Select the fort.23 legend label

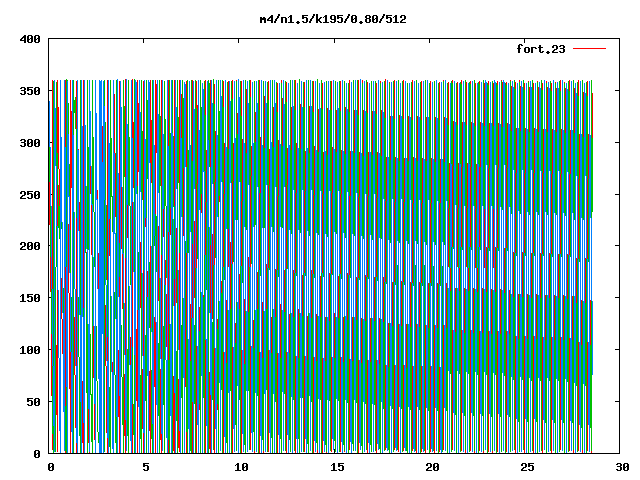tap(541, 49)
